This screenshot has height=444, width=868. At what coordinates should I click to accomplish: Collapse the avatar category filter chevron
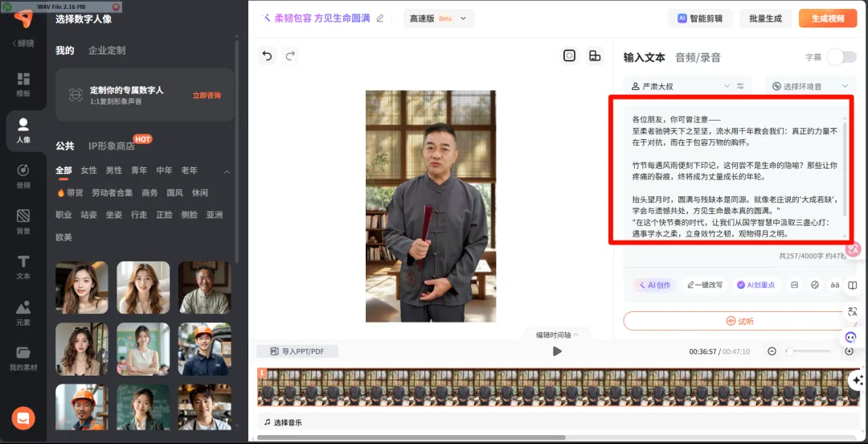(x=227, y=172)
